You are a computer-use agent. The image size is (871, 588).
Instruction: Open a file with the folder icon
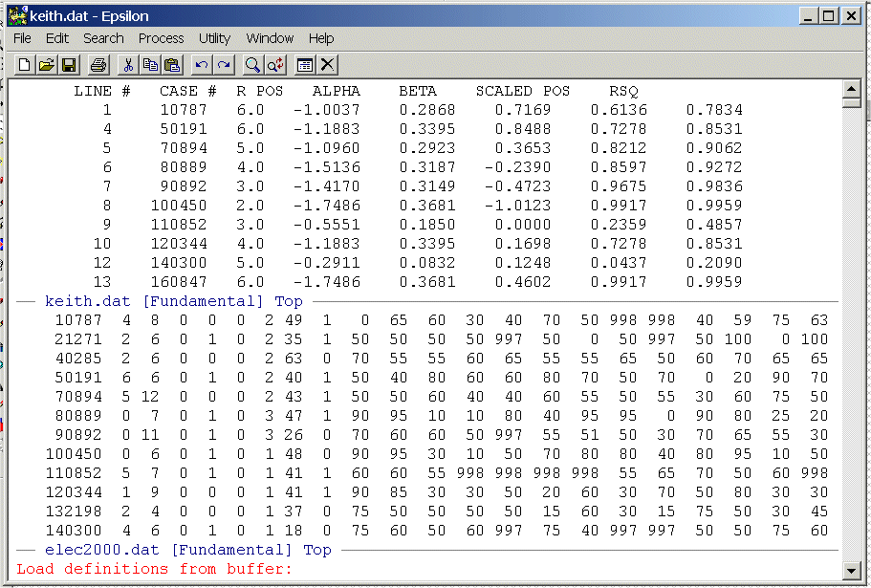click(46, 65)
